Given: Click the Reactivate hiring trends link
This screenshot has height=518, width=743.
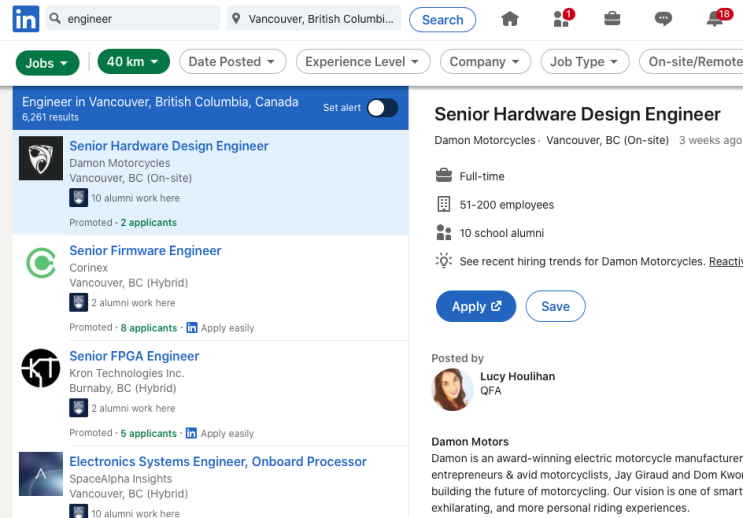Looking at the screenshot, I should (x=725, y=262).
